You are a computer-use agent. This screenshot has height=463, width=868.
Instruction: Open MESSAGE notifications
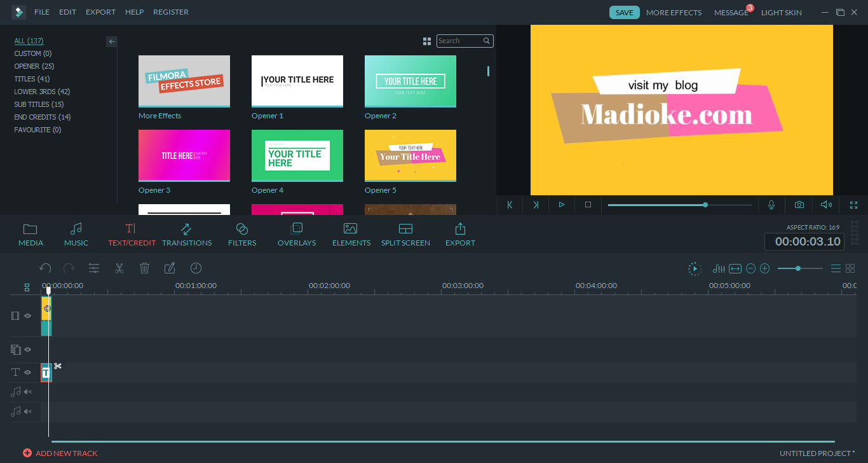[x=731, y=13]
